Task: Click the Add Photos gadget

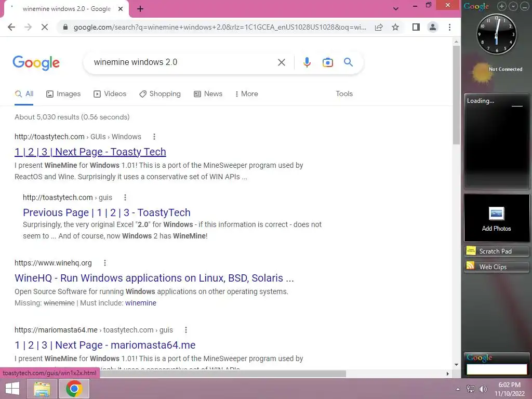Action: 496,218
